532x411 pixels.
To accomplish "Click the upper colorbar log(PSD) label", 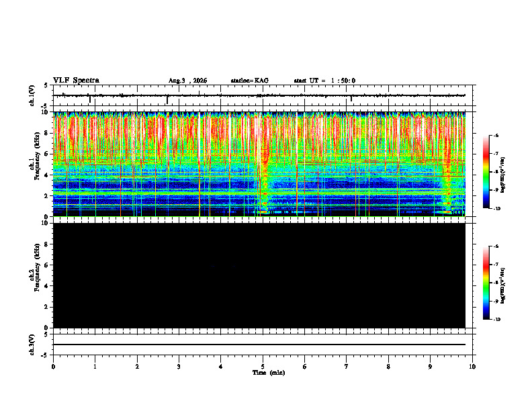I will point(503,175).
